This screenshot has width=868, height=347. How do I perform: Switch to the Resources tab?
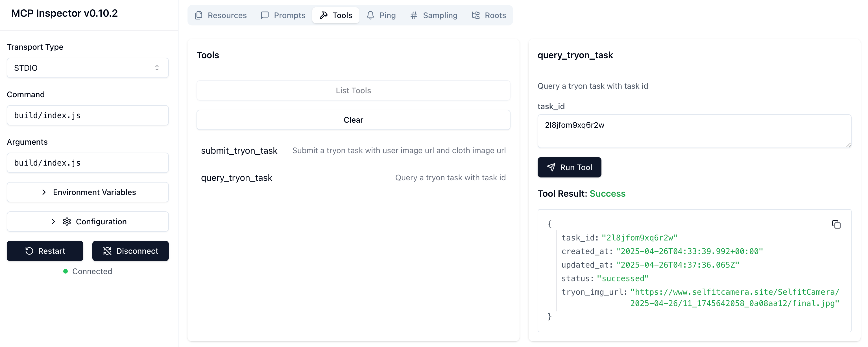(x=221, y=15)
